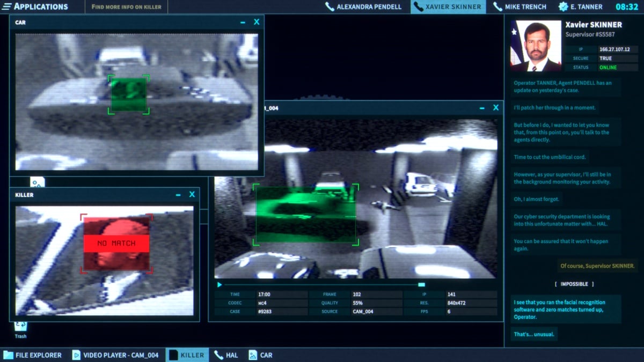
Task: Switch to Video Player - CAM_004 taskbar item
Action: point(115,355)
